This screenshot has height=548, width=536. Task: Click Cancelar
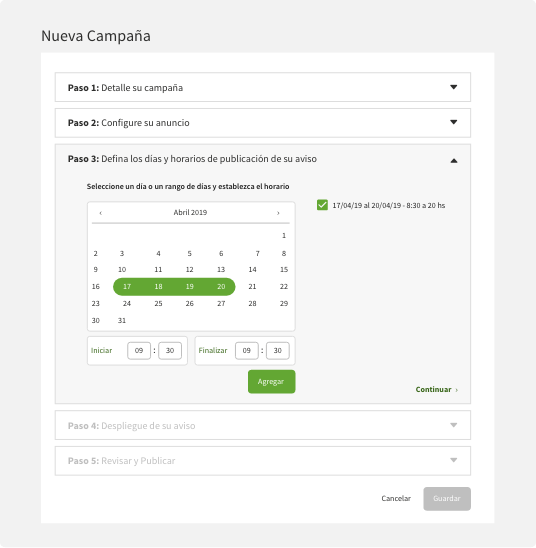point(396,498)
